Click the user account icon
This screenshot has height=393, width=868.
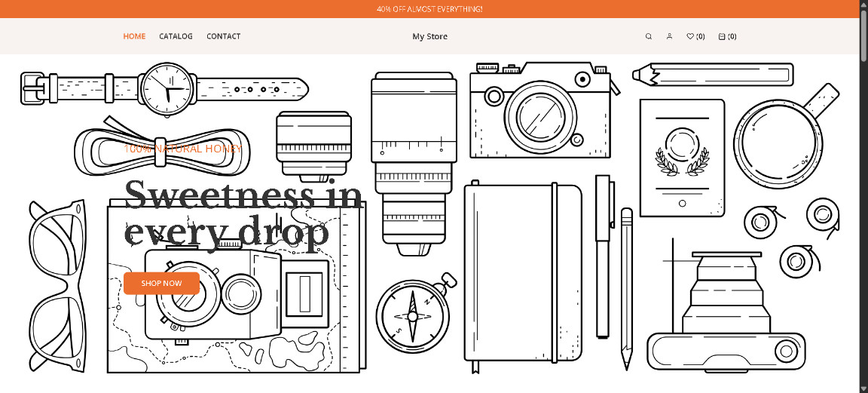[669, 36]
